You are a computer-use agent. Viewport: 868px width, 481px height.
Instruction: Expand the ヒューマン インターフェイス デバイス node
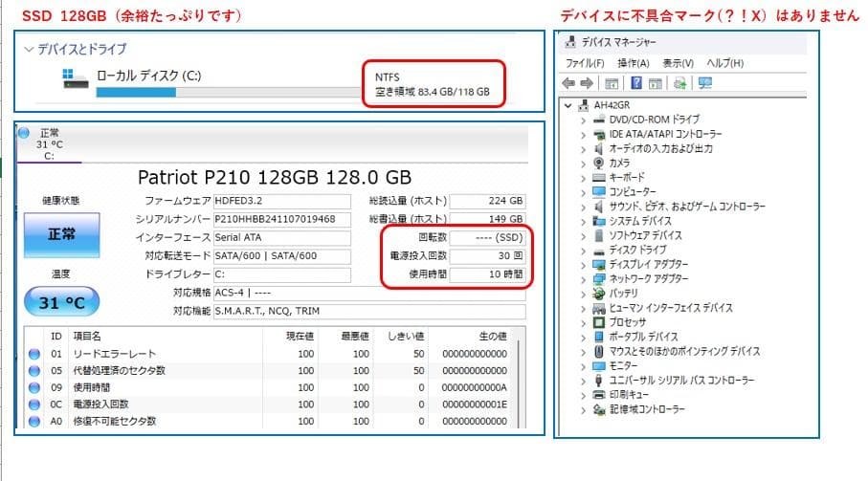point(583,309)
